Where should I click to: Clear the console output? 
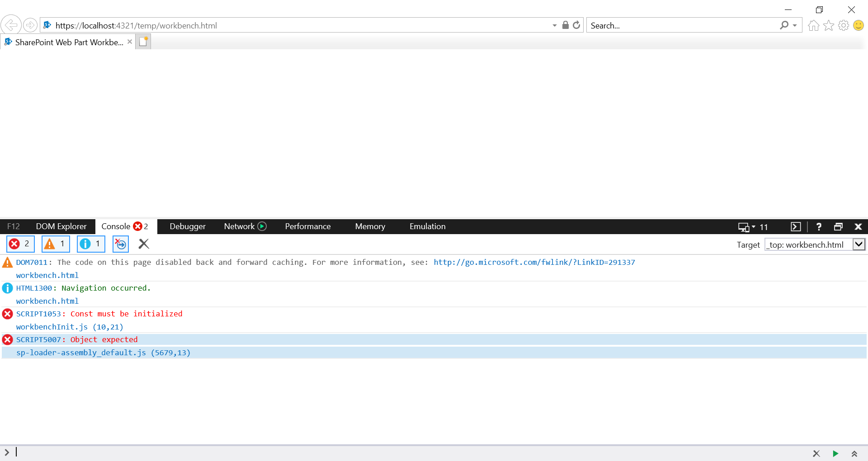click(x=143, y=244)
